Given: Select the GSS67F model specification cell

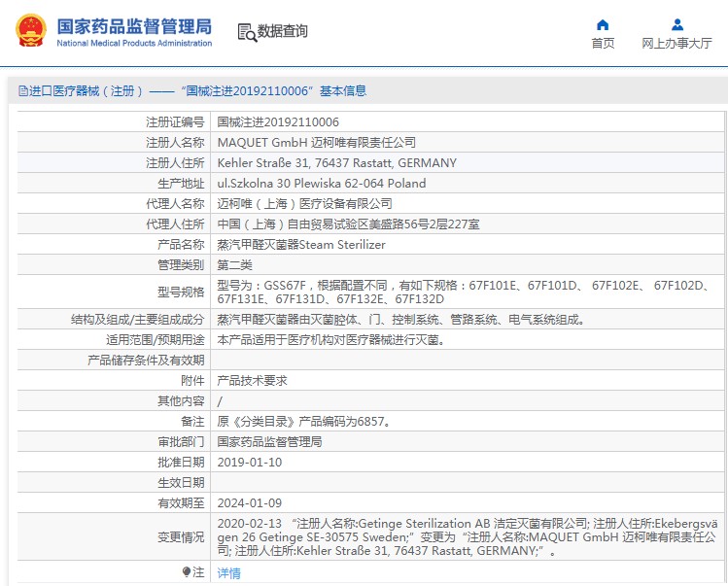Looking at the screenshot, I should pyautogui.click(x=468, y=293).
